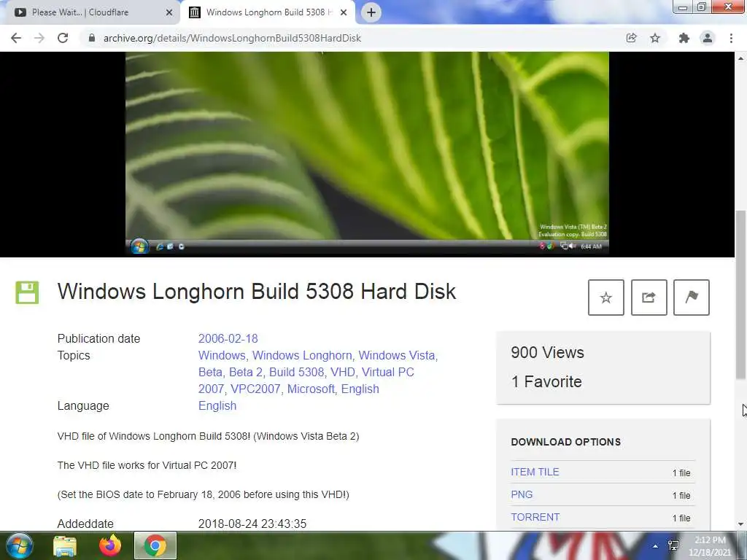Click the network tray icon
747x560 pixels.
click(x=673, y=545)
